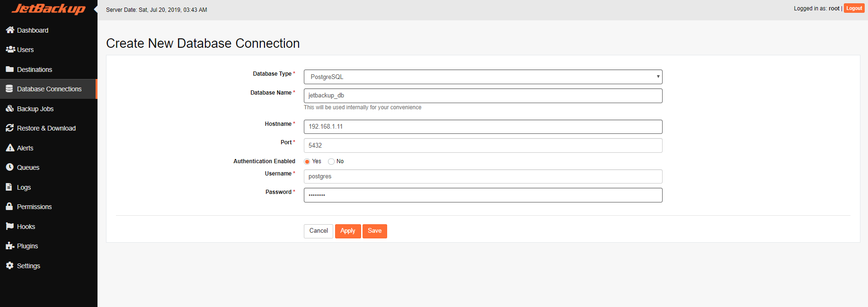Click the Dashboard home icon
The width and height of the screenshot is (868, 307).
pyautogui.click(x=10, y=30)
